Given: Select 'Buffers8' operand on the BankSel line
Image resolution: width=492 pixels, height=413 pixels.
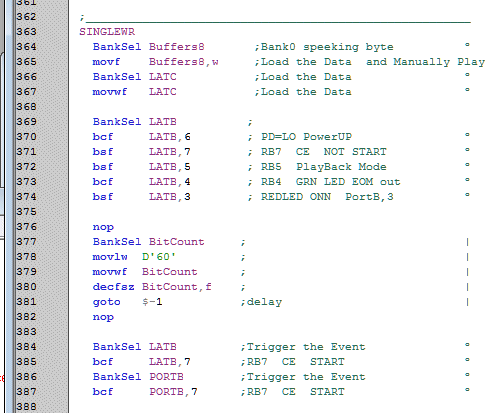Looking at the screenshot, I should (x=177, y=47).
